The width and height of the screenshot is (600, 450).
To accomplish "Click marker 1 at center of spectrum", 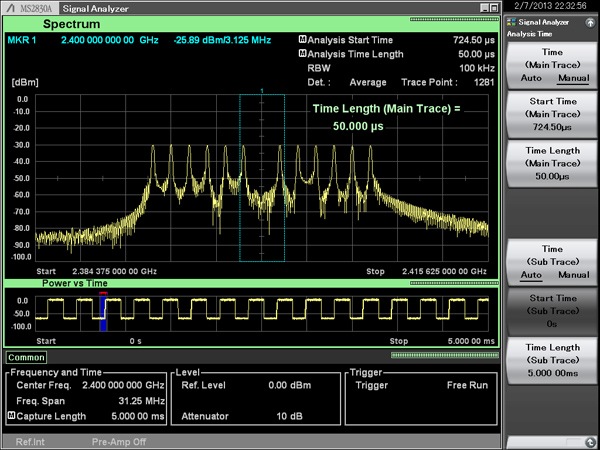I will point(262,91).
